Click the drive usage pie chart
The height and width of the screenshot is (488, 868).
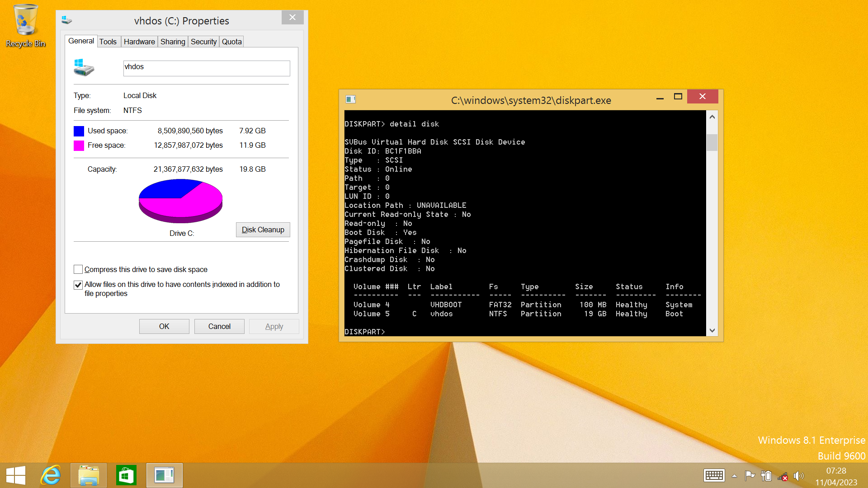pyautogui.click(x=180, y=201)
